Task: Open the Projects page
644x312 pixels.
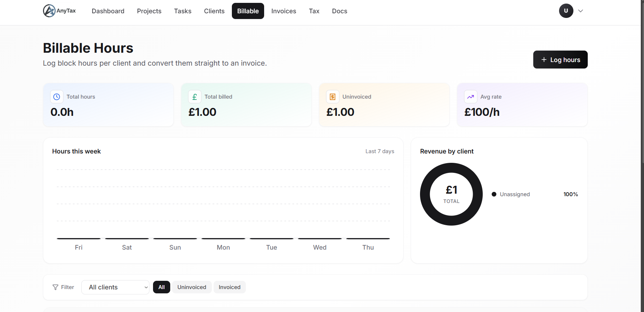Action: pos(149,11)
